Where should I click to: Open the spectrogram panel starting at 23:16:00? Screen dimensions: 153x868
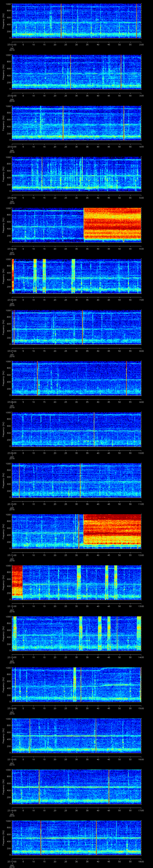pos(76,786)
